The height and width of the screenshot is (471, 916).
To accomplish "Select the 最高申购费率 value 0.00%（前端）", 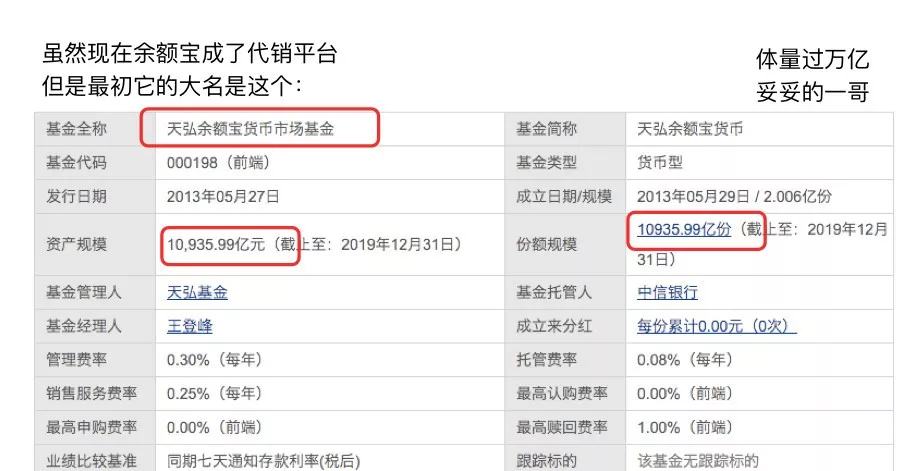I will pos(215,427).
